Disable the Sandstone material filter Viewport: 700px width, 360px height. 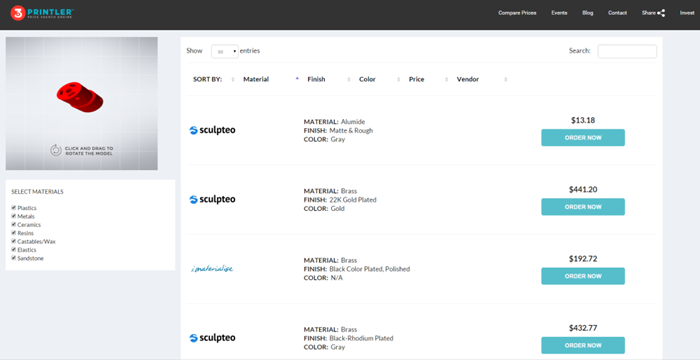pos(13,258)
